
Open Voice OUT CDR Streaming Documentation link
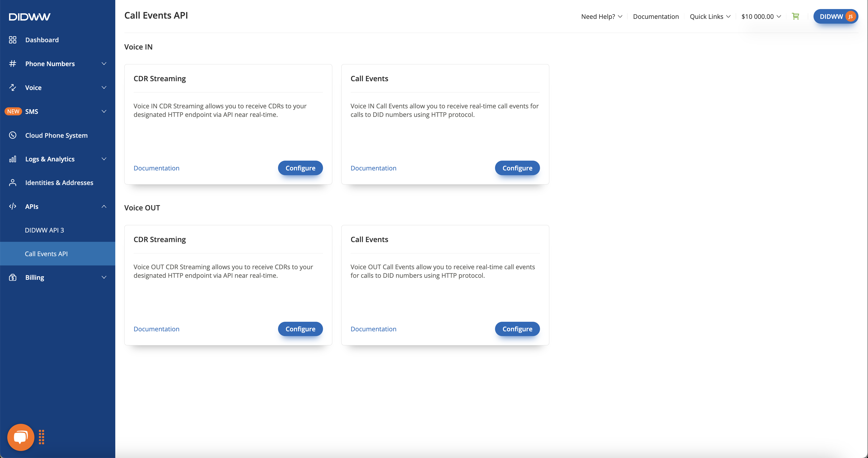tap(156, 329)
